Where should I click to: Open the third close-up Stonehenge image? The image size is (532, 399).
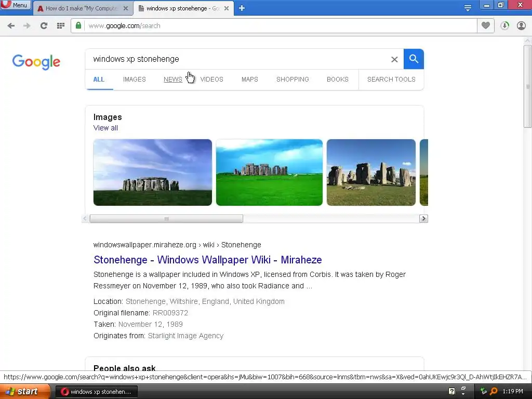[371, 172]
